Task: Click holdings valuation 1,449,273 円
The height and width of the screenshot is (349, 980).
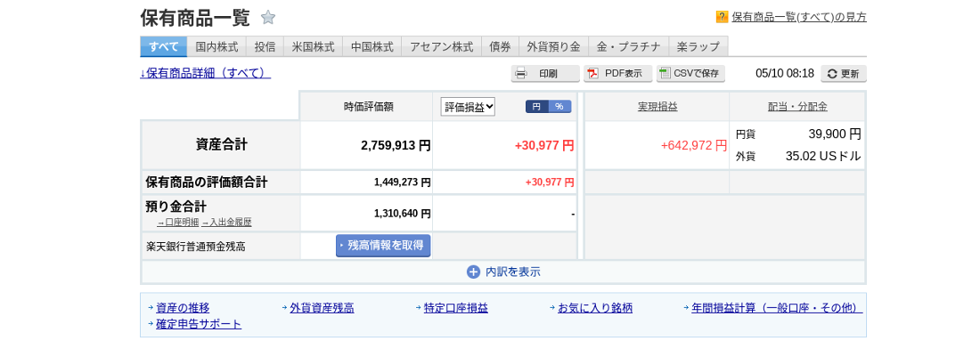Action: point(403,183)
